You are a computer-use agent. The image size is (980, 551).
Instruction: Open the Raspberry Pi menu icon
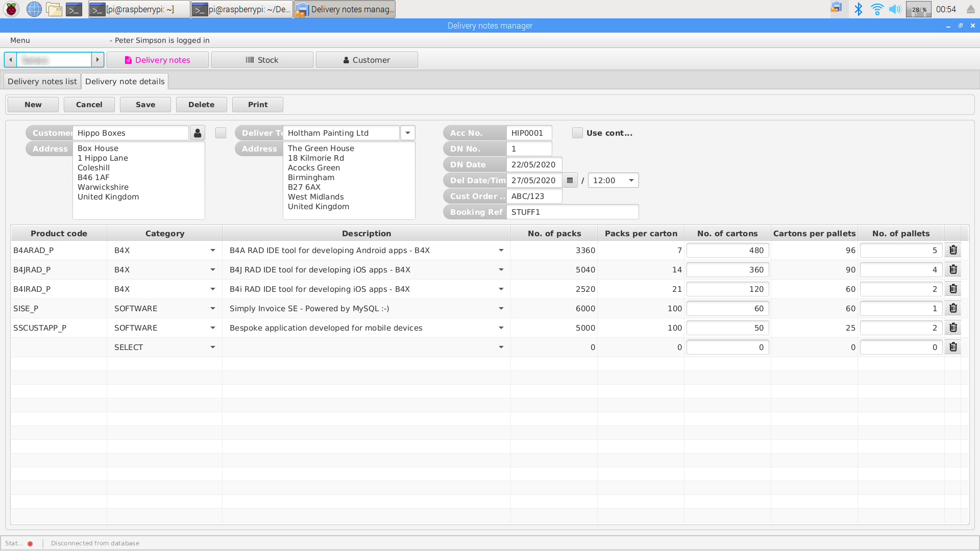[x=11, y=9]
